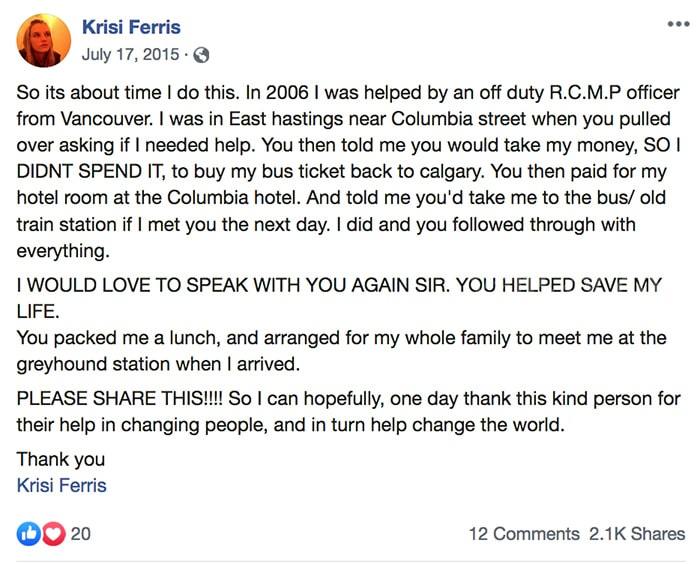
Task: Open Krisi Ferris profile picture
Action: pyautogui.click(x=43, y=39)
